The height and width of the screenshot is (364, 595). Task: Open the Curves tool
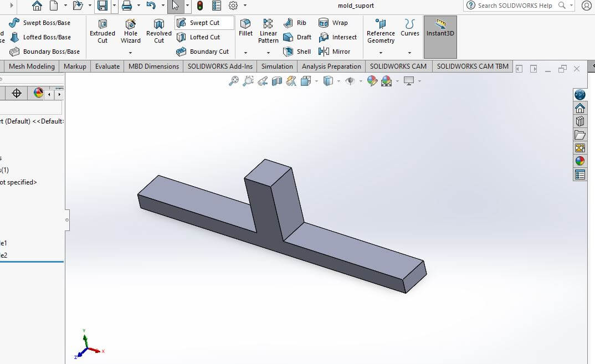point(410,27)
